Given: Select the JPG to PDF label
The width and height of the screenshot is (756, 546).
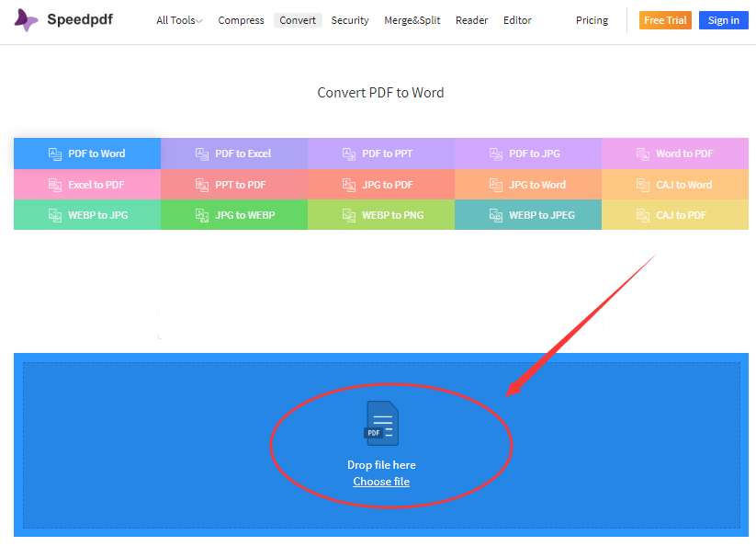Looking at the screenshot, I should click(x=387, y=185).
